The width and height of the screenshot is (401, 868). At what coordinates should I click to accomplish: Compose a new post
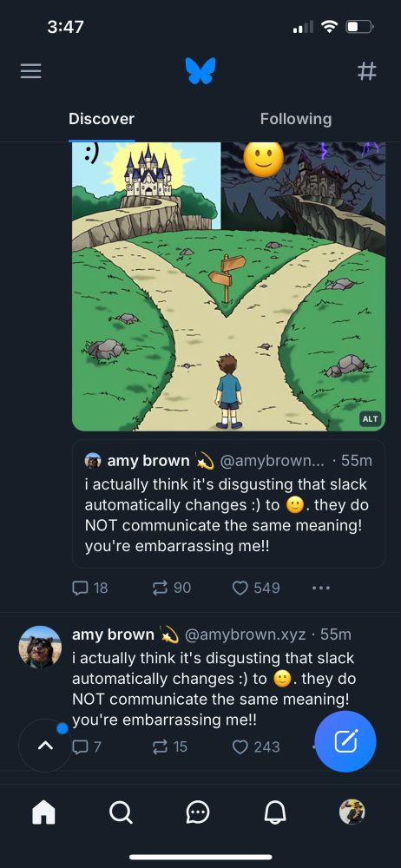coord(345,741)
